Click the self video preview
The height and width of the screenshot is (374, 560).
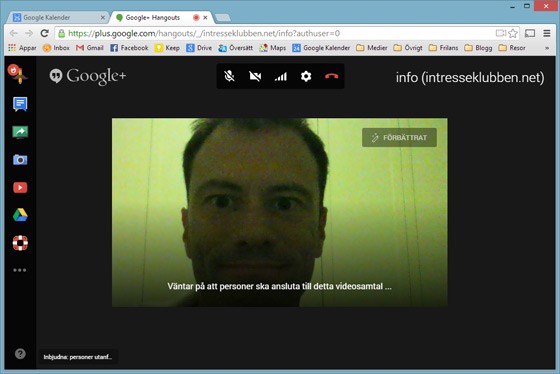pyautogui.click(x=280, y=212)
